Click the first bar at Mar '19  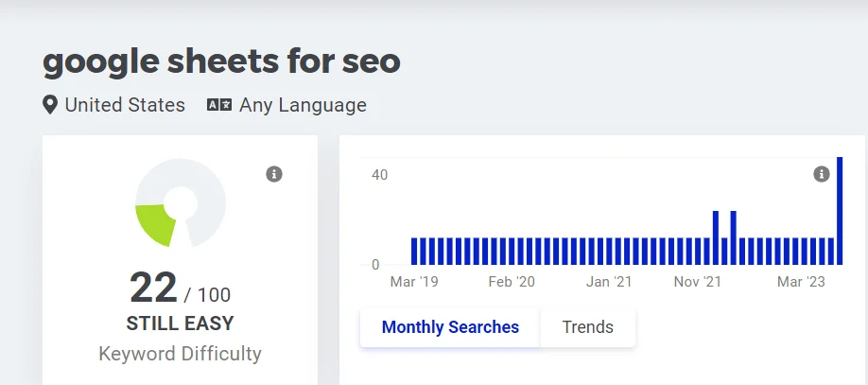[x=414, y=251]
